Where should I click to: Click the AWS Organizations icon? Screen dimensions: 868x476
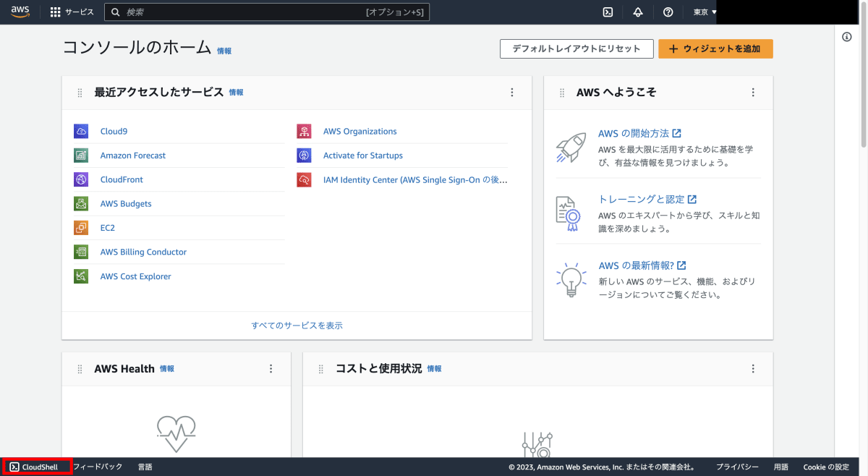[x=304, y=131]
